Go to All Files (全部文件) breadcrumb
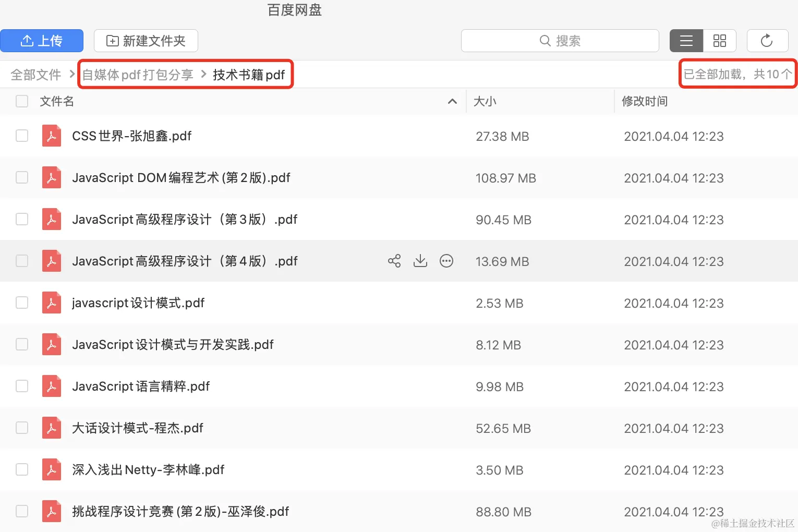Image resolution: width=798 pixels, height=532 pixels. (x=36, y=75)
